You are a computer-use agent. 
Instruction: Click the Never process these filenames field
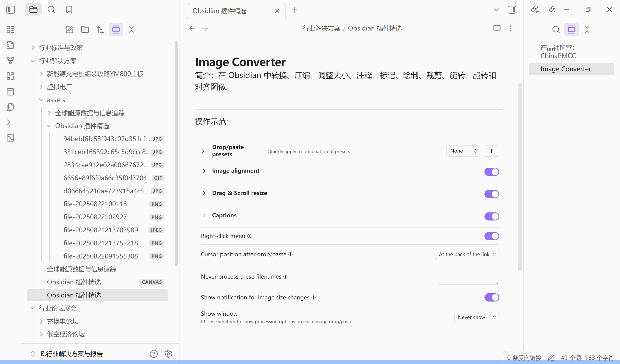tap(468, 276)
